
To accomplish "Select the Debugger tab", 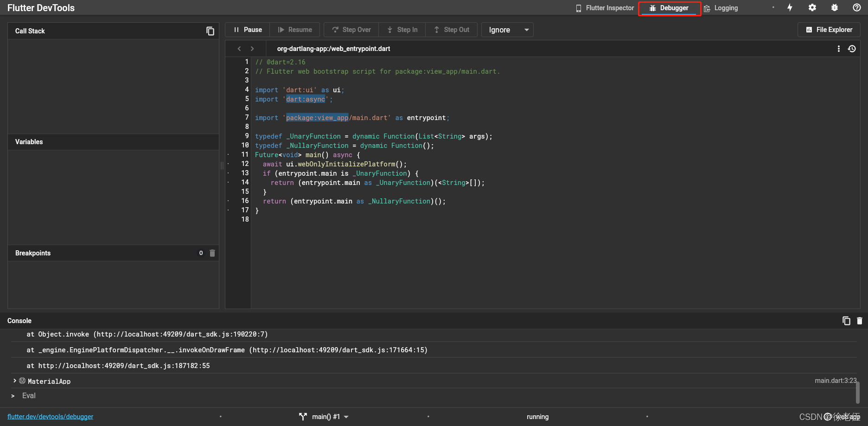I will click(x=669, y=8).
